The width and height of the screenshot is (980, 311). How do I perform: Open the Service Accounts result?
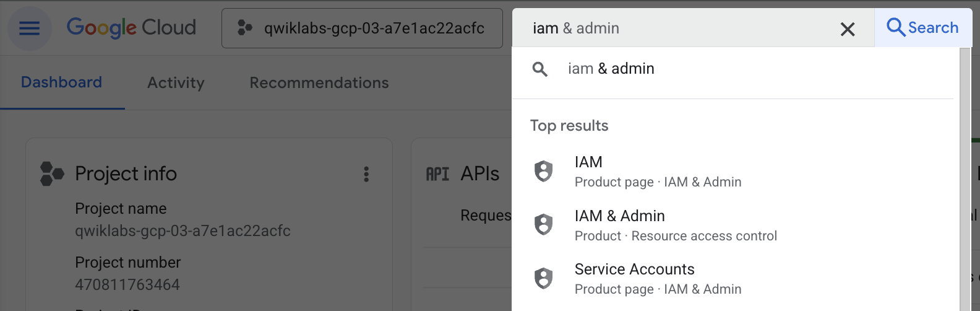tap(733, 279)
